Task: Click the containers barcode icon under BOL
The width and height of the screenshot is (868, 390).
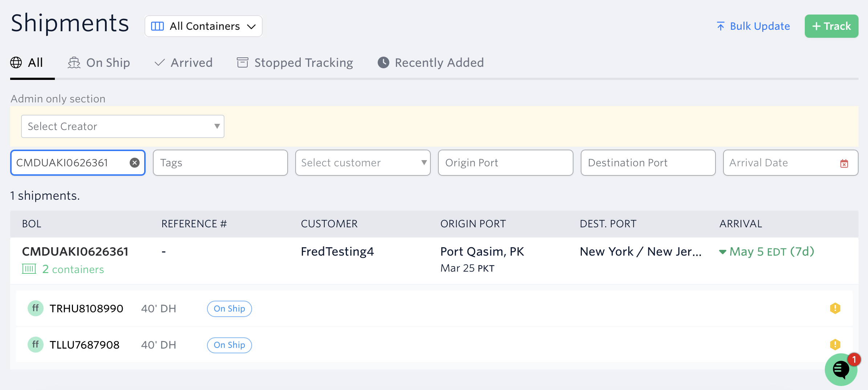Action: click(x=29, y=269)
